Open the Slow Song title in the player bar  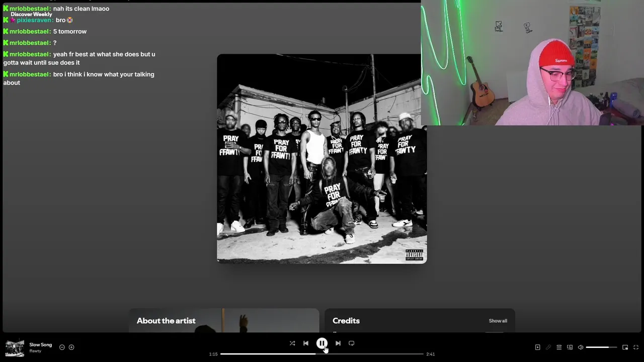[x=41, y=345]
